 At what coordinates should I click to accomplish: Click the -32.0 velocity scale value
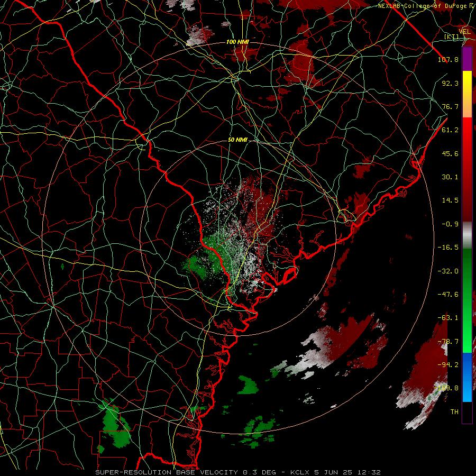pos(448,271)
